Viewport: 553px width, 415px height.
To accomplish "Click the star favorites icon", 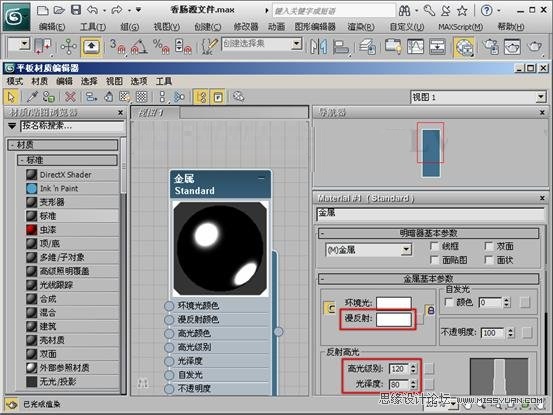I will (462, 11).
